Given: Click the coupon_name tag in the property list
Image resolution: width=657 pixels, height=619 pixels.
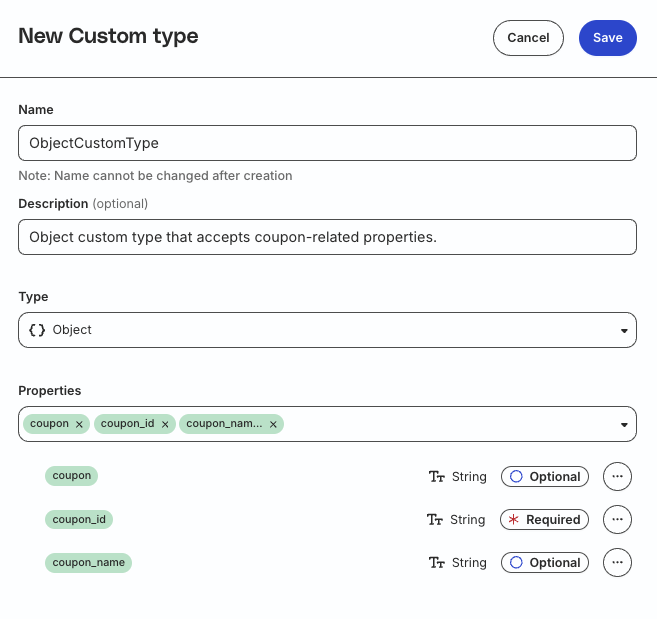Looking at the screenshot, I should click(x=88, y=562).
